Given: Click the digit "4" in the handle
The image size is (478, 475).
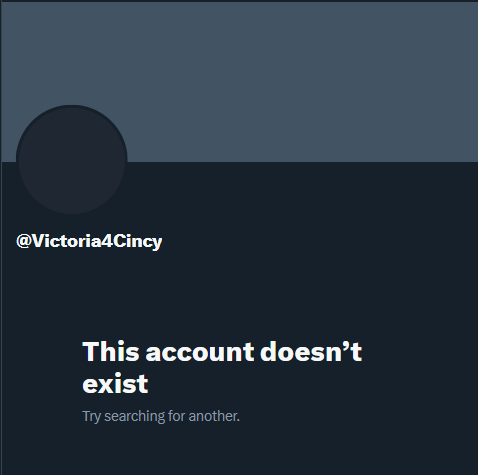Looking at the screenshot, I should point(107,241).
